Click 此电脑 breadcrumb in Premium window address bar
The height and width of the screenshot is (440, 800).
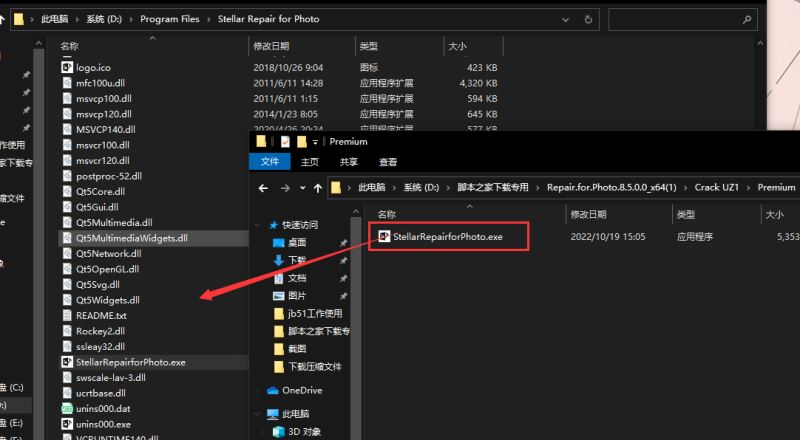(x=371, y=187)
